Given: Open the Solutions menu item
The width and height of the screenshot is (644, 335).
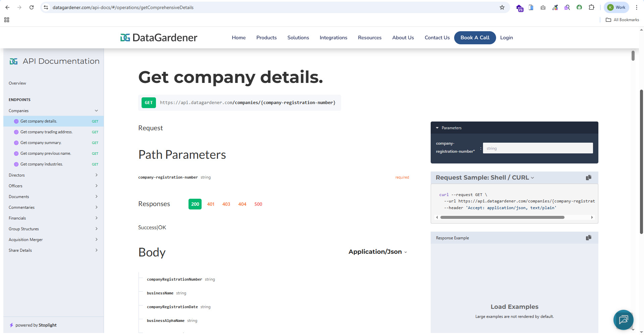Looking at the screenshot, I should pos(298,38).
